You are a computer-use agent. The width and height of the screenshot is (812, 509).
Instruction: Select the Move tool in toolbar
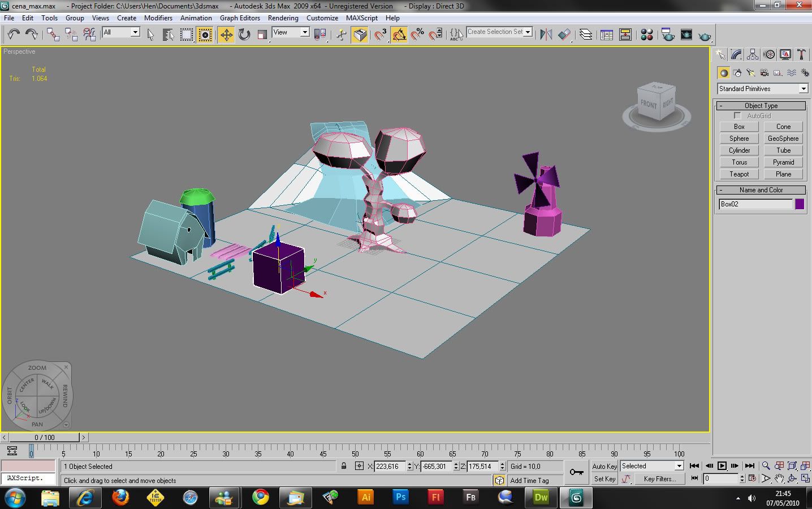[226, 35]
